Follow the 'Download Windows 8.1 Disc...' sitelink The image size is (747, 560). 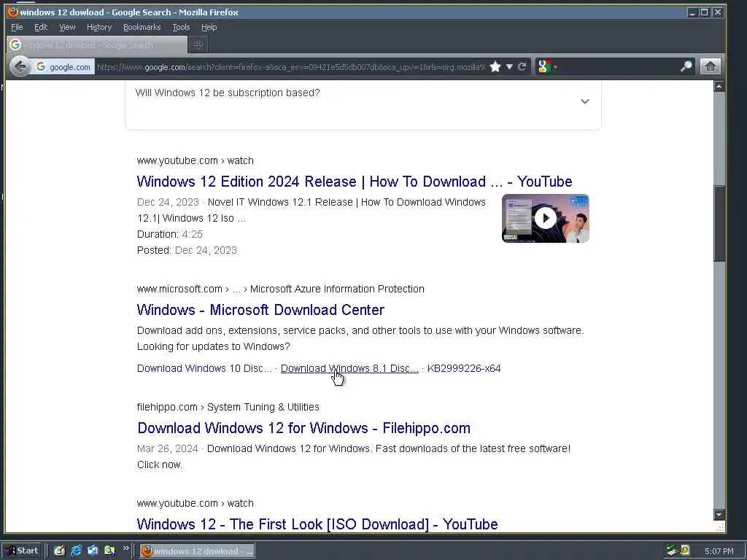coord(349,368)
